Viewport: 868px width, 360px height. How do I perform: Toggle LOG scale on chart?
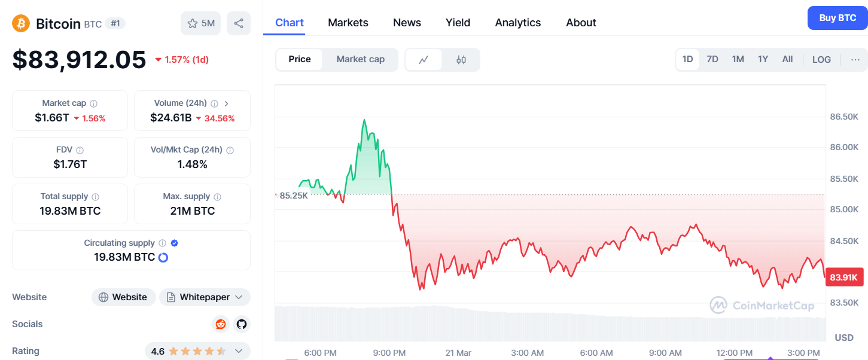click(x=821, y=60)
